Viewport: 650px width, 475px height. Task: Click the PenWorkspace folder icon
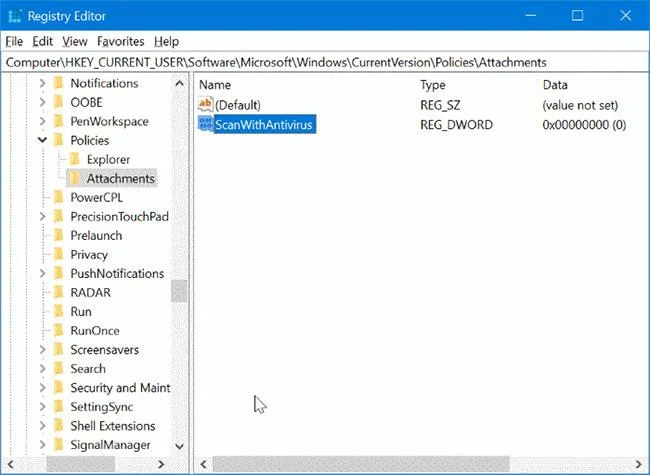coord(59,121)
